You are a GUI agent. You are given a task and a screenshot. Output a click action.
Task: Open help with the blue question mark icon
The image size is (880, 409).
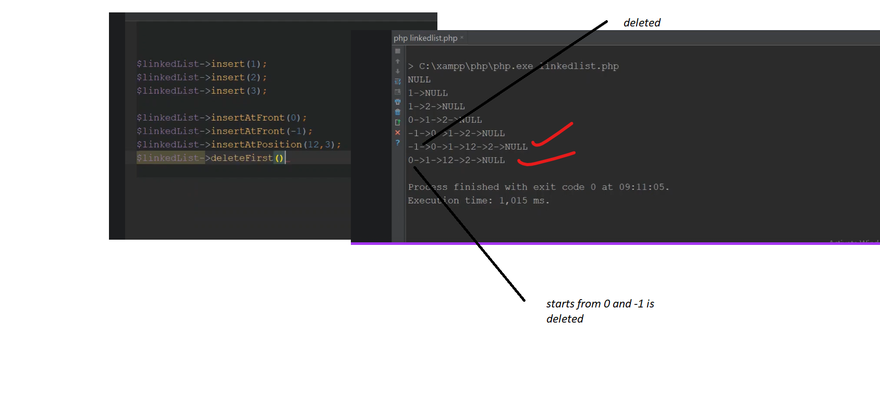point(398,142)
